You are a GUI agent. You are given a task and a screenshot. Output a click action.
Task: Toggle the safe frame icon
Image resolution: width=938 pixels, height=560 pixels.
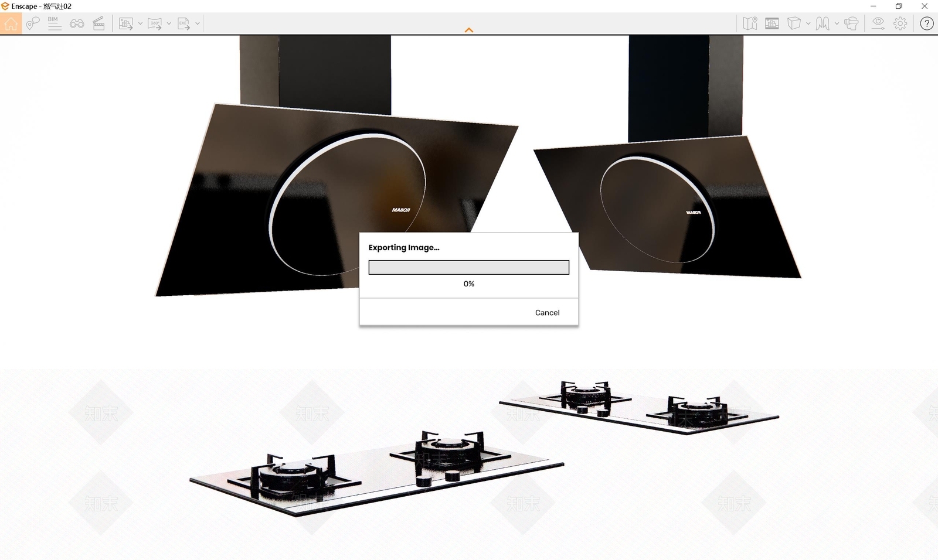click(772, 23)
